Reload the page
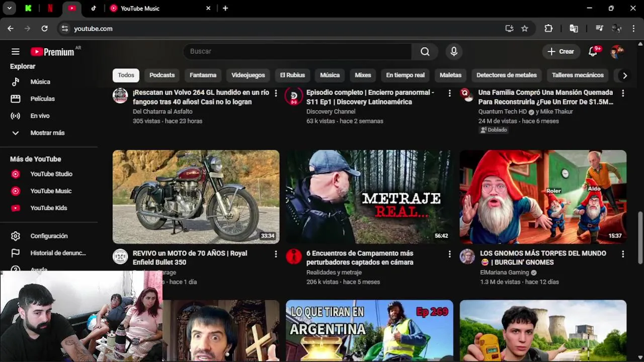The height and width of the screenshot is (362, 644). pyautogui.click(x=44, y=29)
